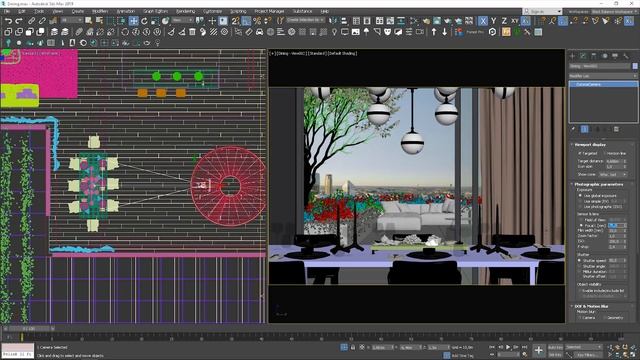Click the Auto Key button
Screen dimensions: 640x360
[x=556, y=347]
